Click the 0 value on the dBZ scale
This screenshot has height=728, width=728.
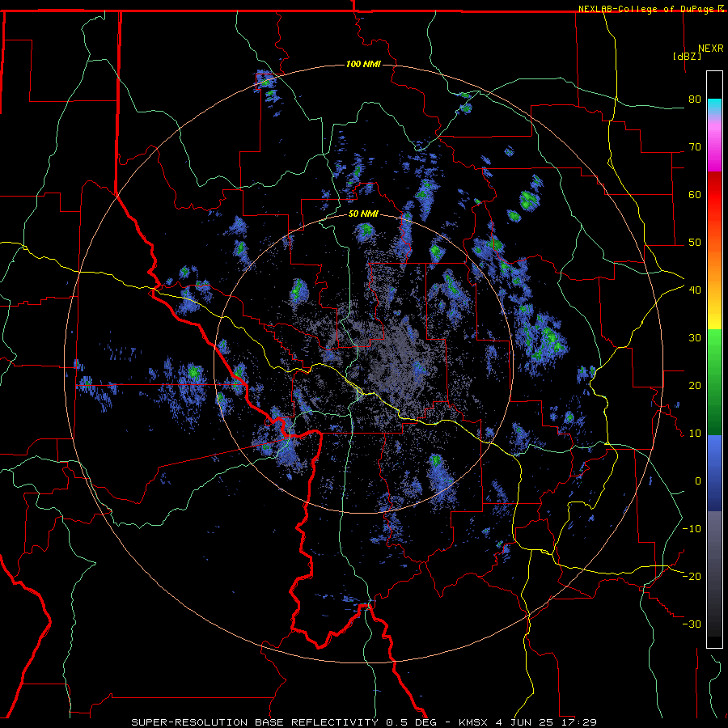click(x=698, y=481)
